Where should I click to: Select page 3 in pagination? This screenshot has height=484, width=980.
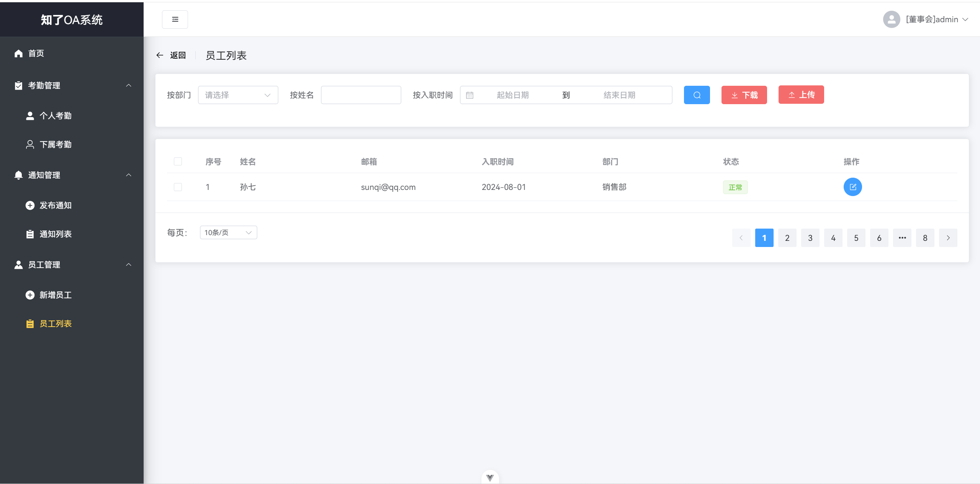point(810,238)
